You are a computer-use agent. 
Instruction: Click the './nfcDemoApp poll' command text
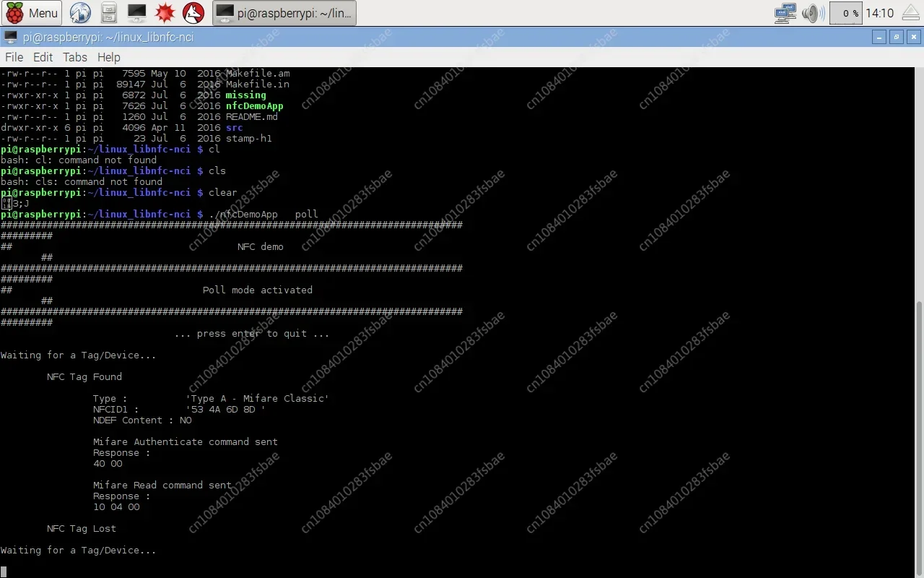[263, 214]
